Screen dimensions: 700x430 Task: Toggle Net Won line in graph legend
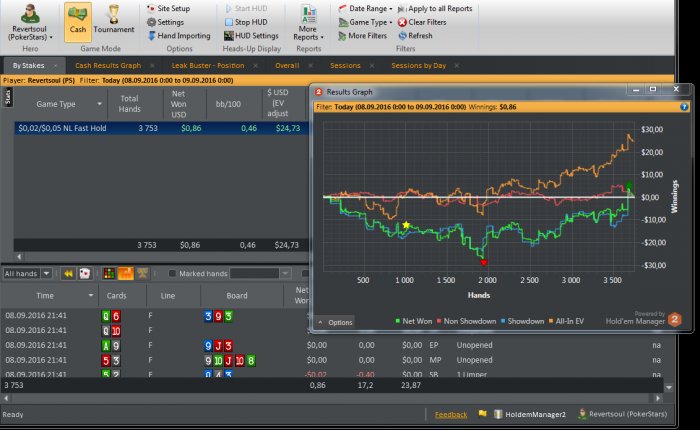[418, 321]
